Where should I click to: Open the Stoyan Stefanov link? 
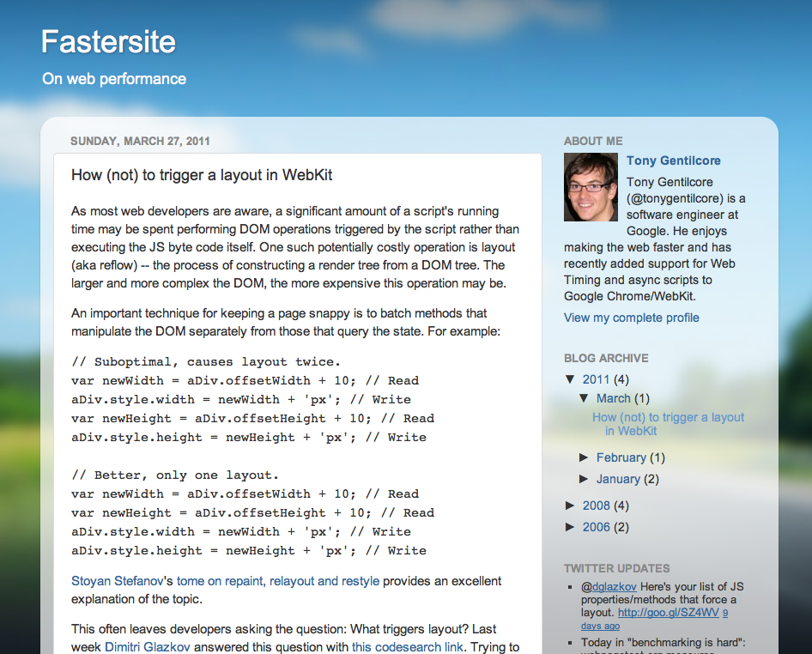point(117,581)
